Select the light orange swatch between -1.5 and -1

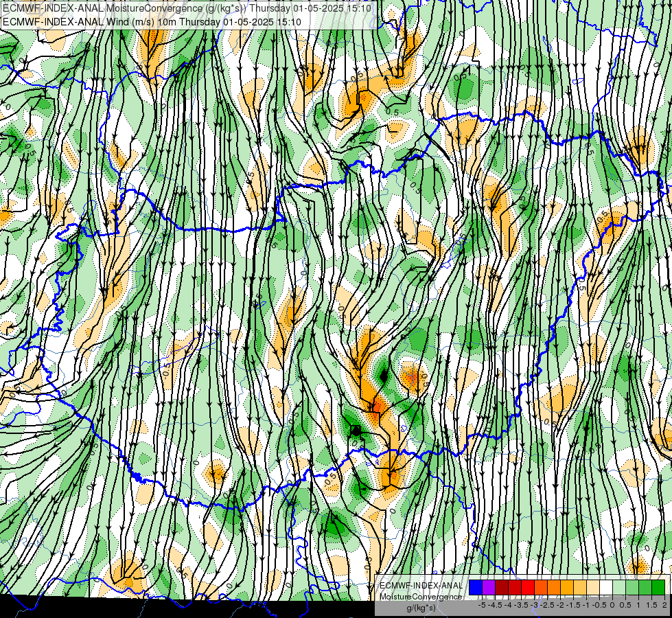(x=580, y=588)
